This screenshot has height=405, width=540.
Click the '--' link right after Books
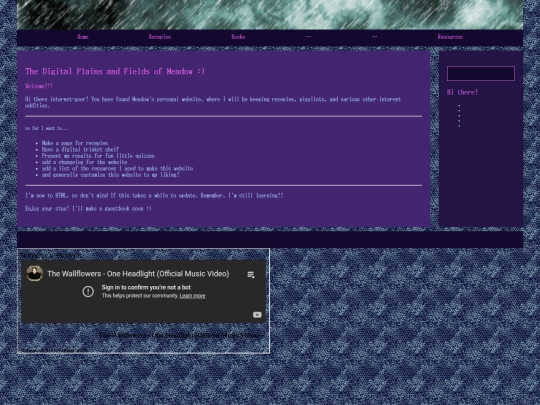(309, 37)
